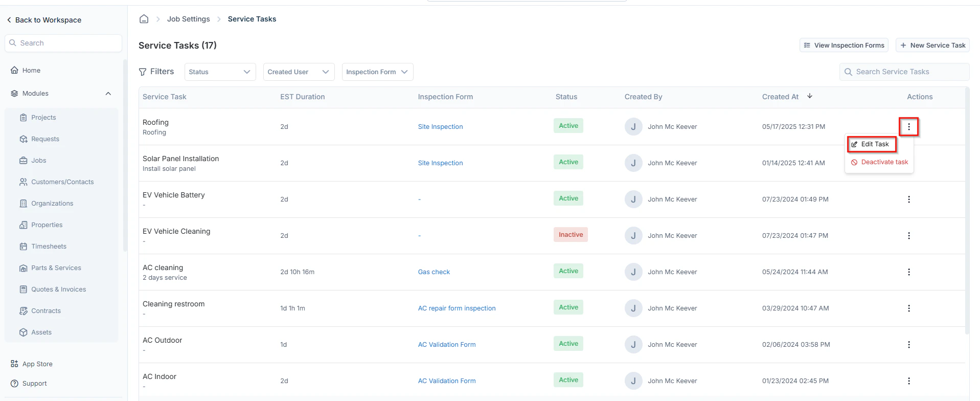The height and width of the screenshot is (401, 980).
Task: Click the Active badge in Roofing row
Action: click(568, 126)
